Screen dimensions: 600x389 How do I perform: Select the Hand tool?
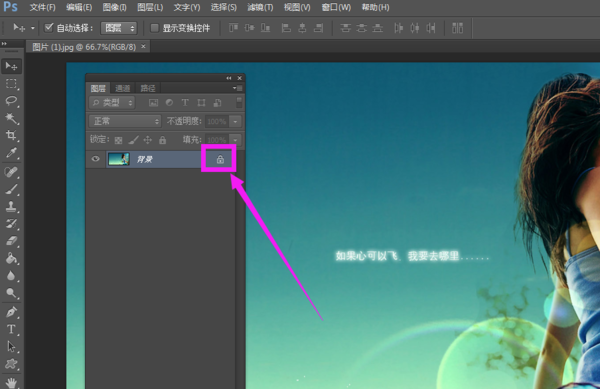[11, 382]
